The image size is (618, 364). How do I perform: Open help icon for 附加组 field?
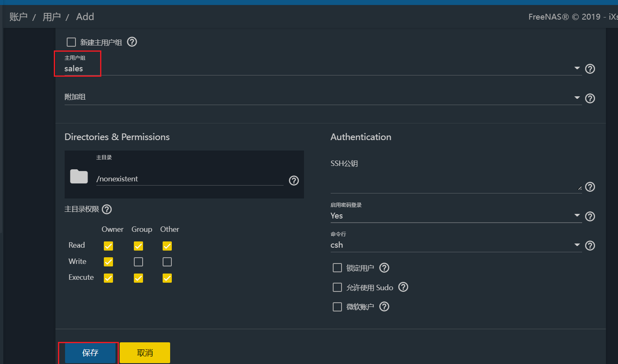click(590, 98)
